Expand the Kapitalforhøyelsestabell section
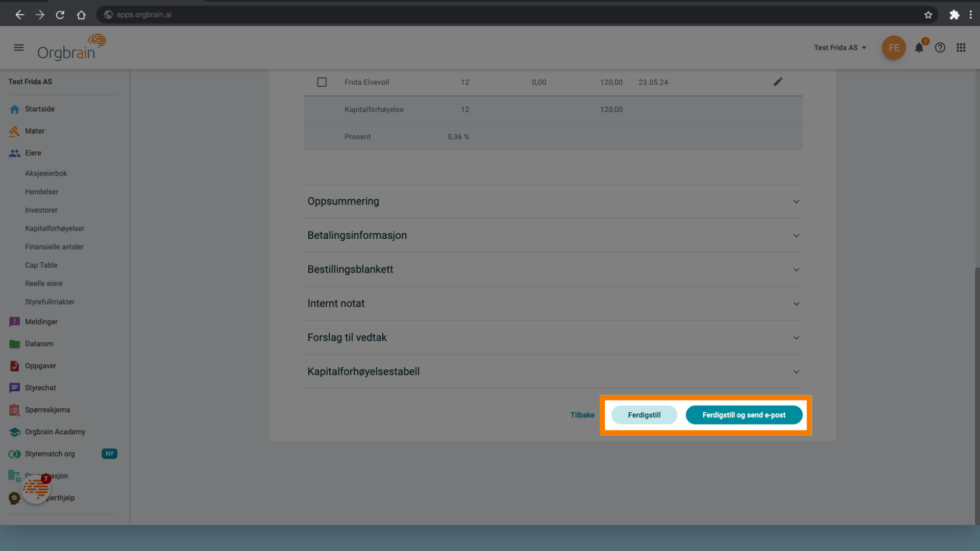Viewport: 980px width, 551px height. [553, 371]
